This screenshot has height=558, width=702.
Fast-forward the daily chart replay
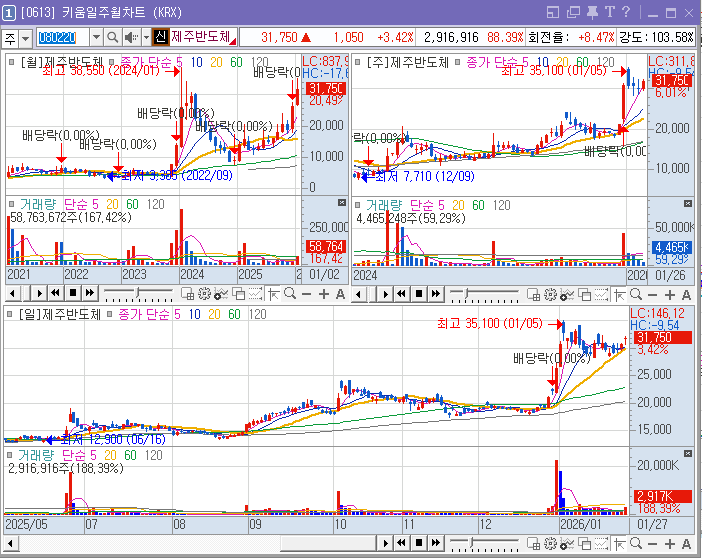[436, 543]
